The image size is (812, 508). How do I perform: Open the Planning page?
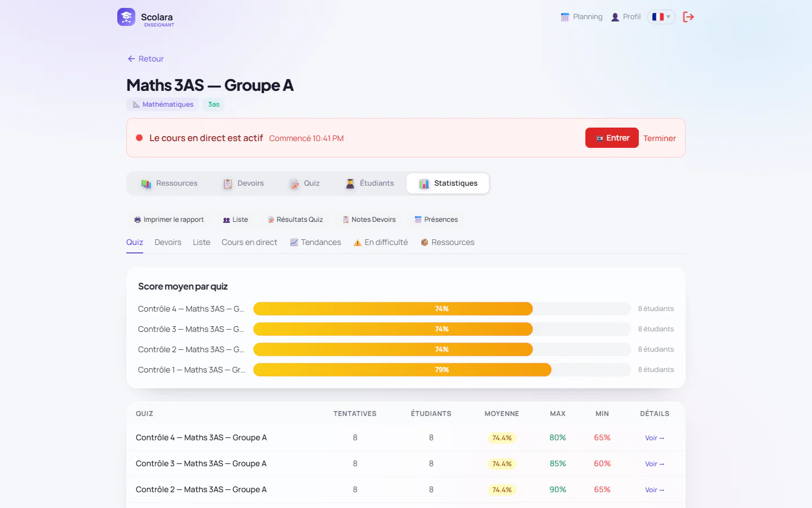(x=581, y=17)
